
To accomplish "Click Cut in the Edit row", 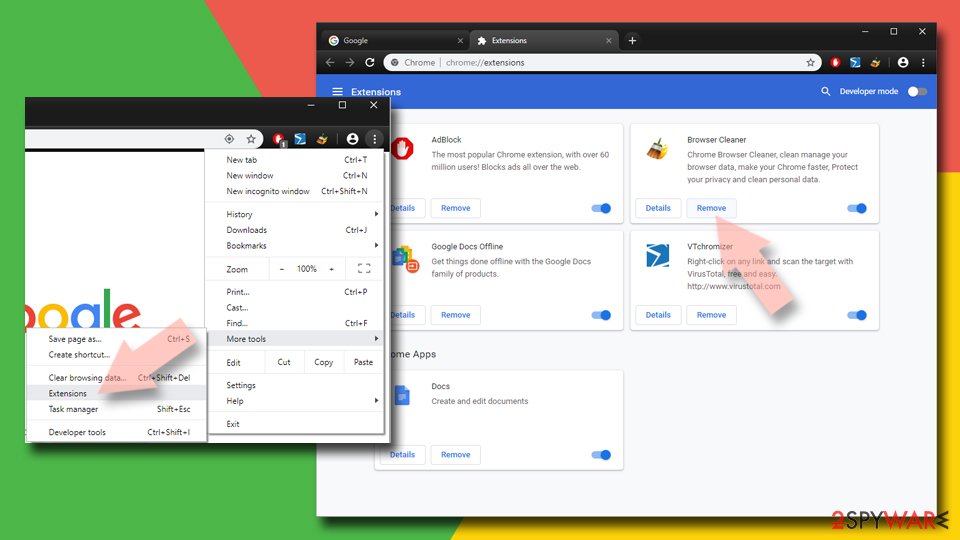I will point(284,362).
